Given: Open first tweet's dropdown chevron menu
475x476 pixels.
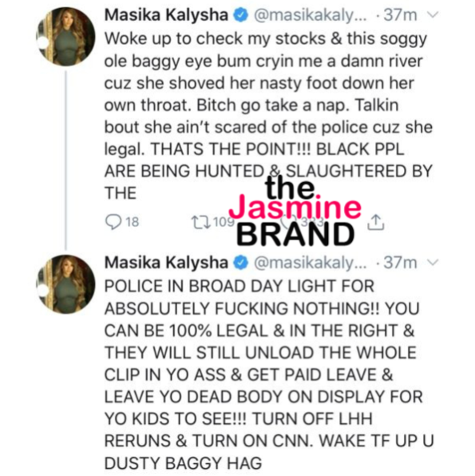Looking at the screenshot, I should pos(434,14).
